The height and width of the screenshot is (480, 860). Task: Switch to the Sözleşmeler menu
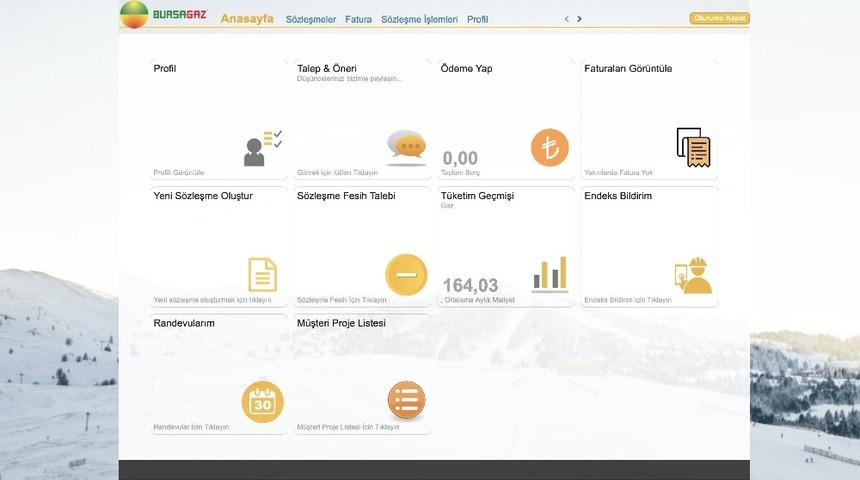point(310,19)
